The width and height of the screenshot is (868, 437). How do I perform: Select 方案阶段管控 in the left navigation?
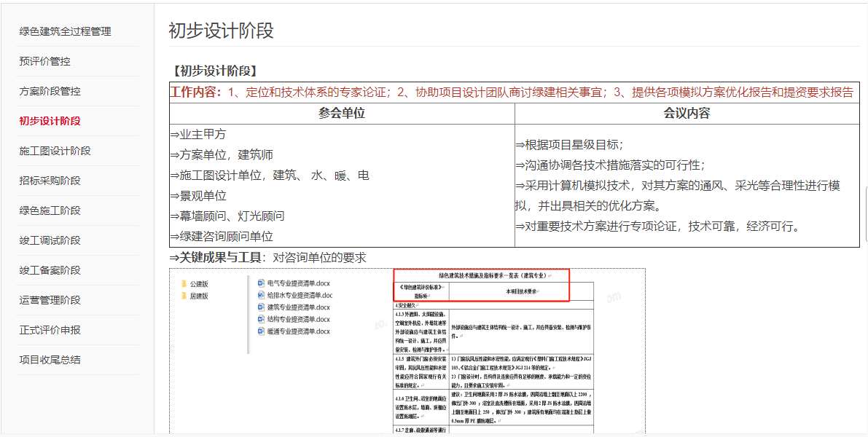(x=50, y=91)
